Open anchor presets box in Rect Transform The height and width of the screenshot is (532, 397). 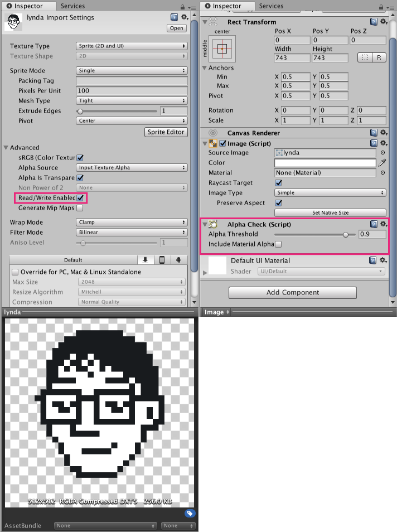pyautogui.click(x=222, y=49)
